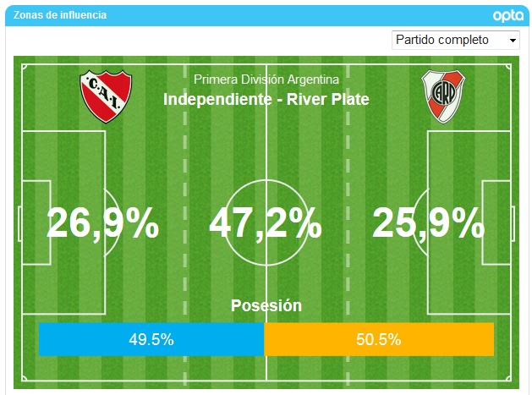532x395 pixels.
Task: Click the River Plate club crest
Action: 443,96
